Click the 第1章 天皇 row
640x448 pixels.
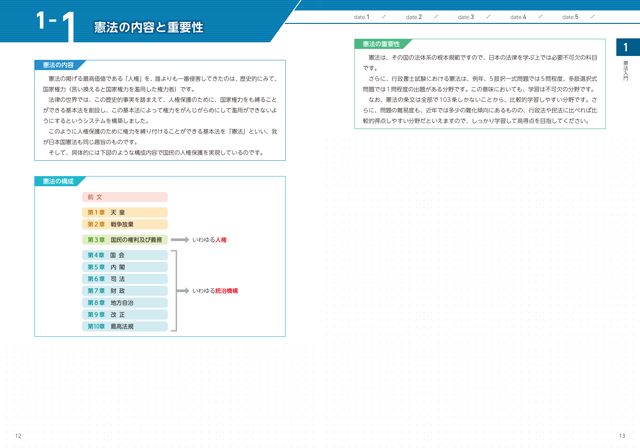[x=125, y=212]
